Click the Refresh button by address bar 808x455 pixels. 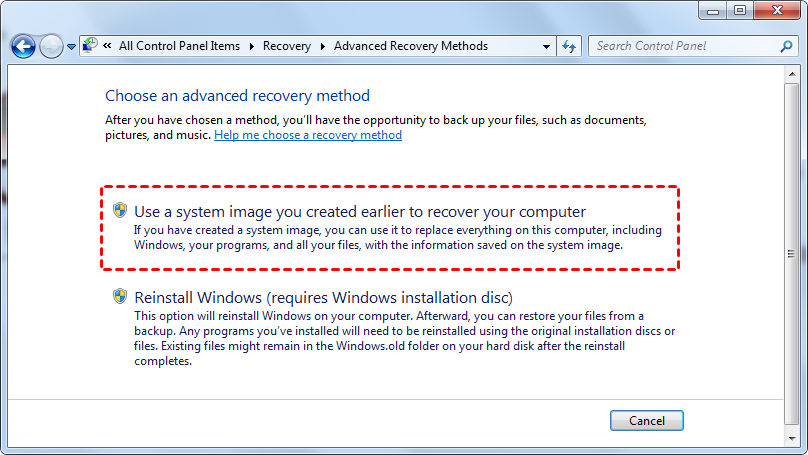[570, 46]
